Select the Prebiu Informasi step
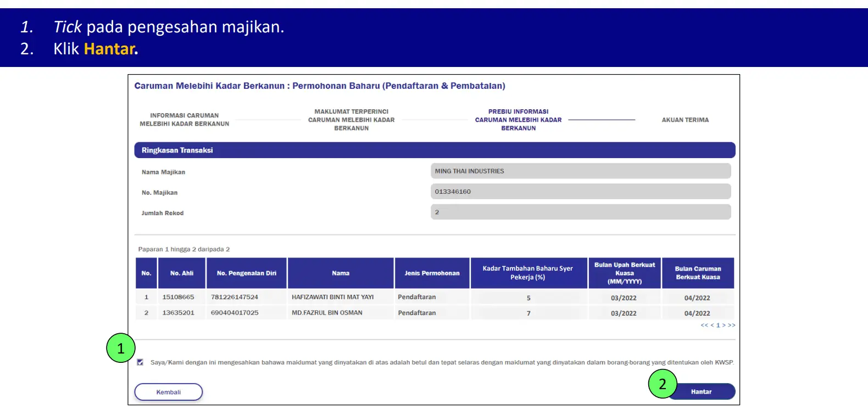The height and width of the screenshot is (415, 868). tap(519, 120)
